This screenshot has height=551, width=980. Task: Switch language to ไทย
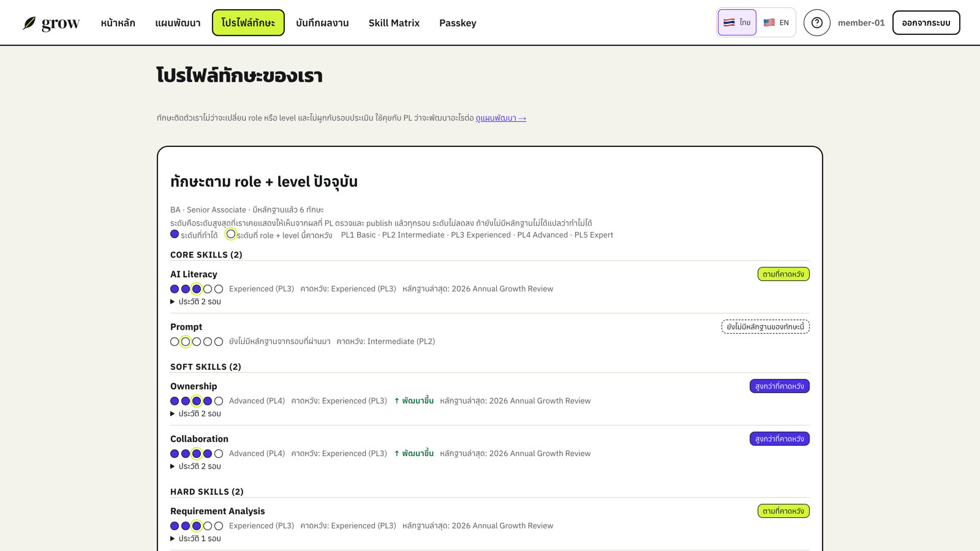click(x=737, y=23)
